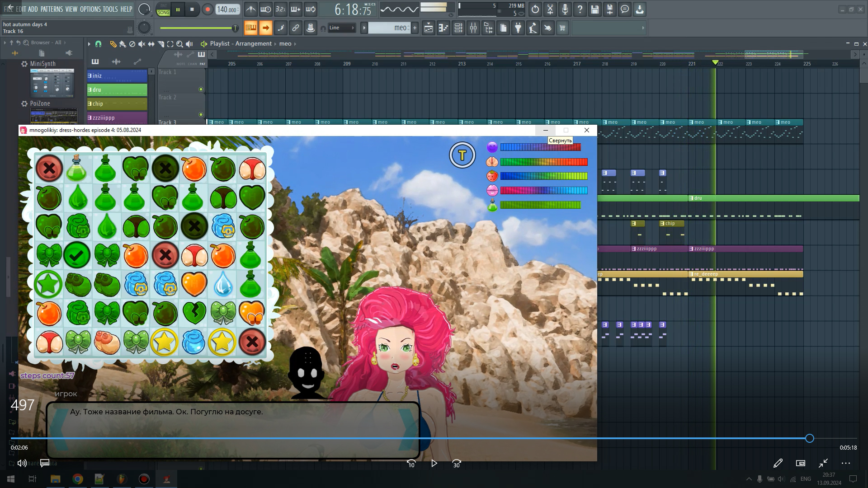Open the content library shopping cart icon
The width and height of the screenshot is (868, 488).
pyautogui.click(x=562, y=28)
